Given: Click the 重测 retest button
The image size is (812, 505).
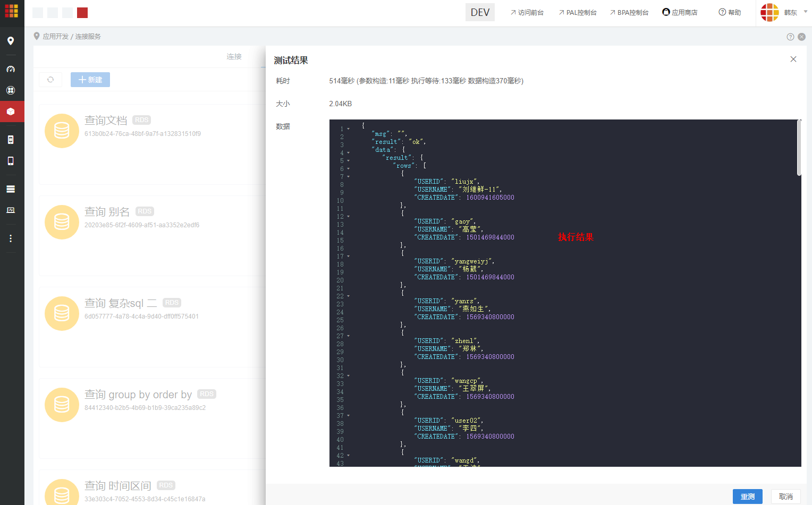Looking at the screenshot, I should point(747,497).
